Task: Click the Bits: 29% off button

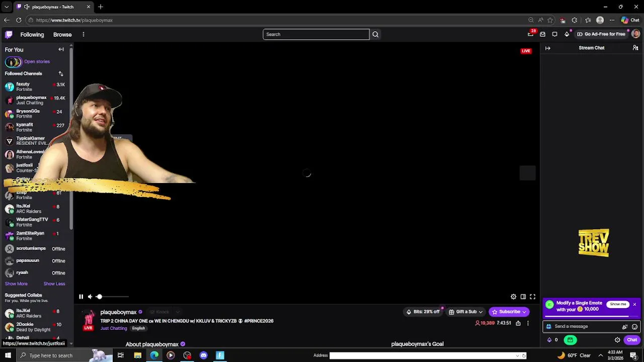Action: pos(423,312)
